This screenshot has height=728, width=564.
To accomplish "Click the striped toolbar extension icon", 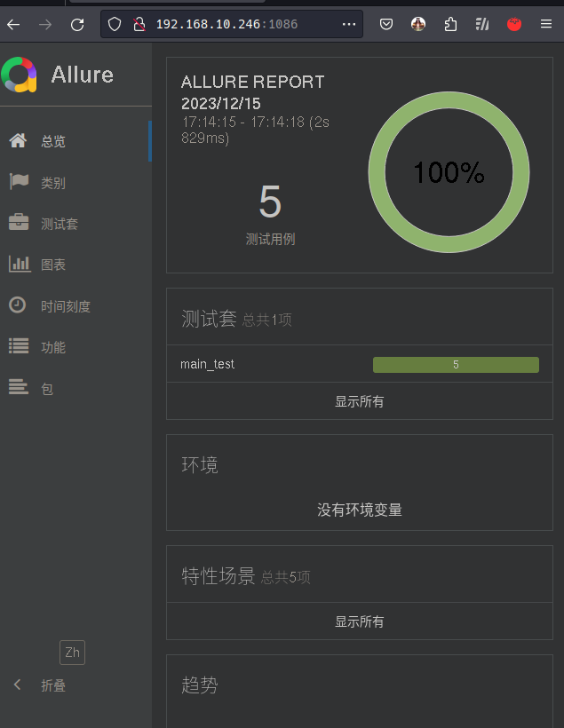I will pos(482,24).
